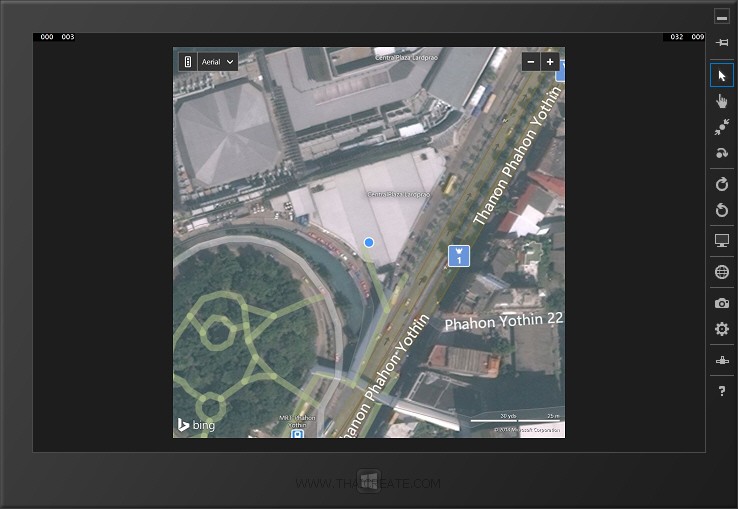Image resolution: width=738 pixels, height=509 pixels.
Task: Toggle traffic light layer on map
Action: pos(187,62)
